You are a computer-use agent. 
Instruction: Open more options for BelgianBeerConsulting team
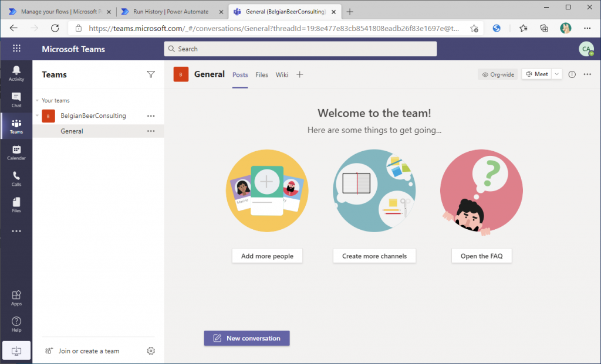pos(151,115)
